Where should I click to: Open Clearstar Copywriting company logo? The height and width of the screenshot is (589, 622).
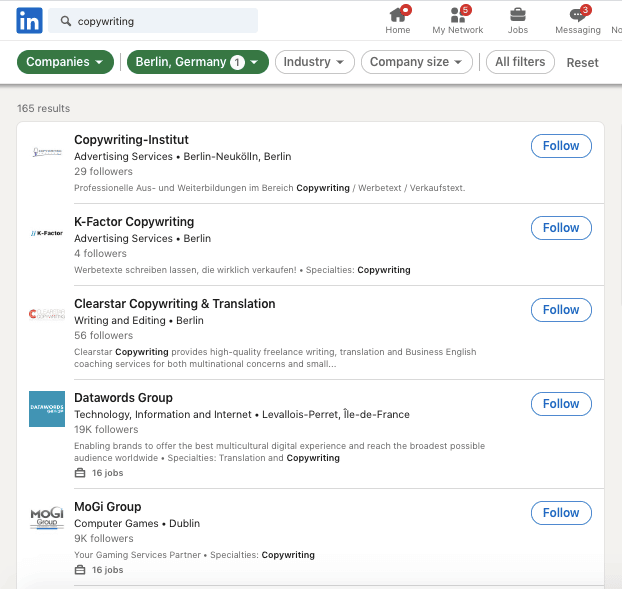(47, 315)
